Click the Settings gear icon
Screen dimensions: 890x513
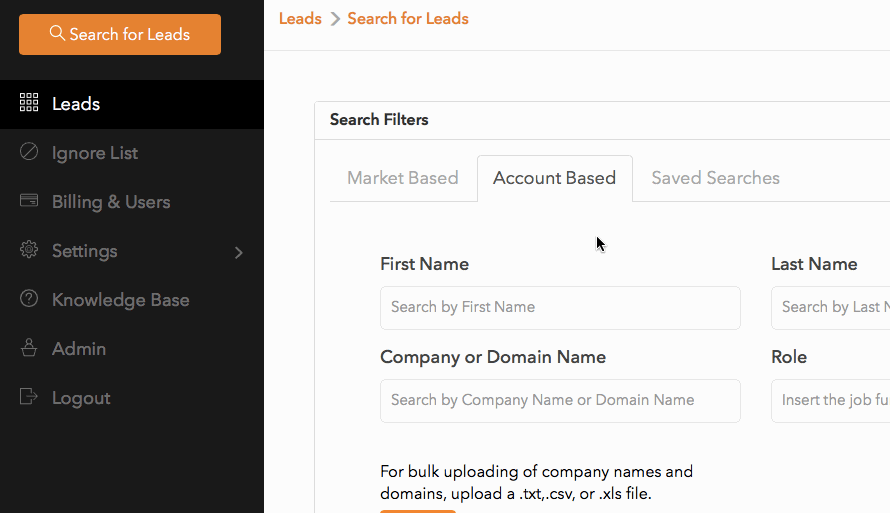point(29,250)
